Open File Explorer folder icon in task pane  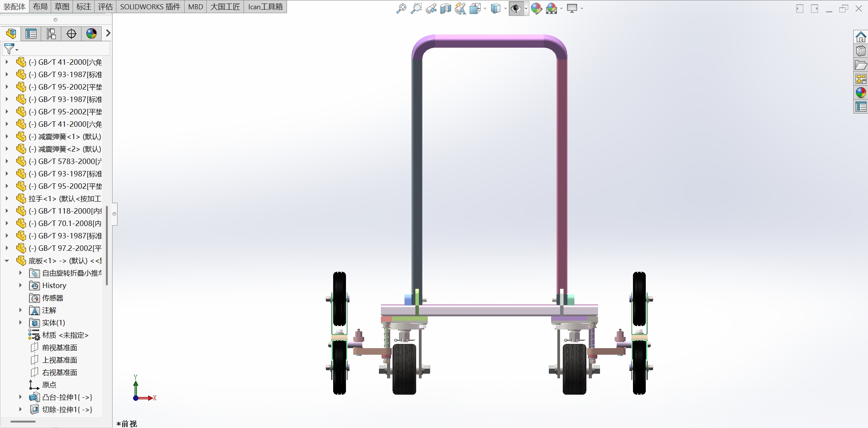[x=861, y=65]
